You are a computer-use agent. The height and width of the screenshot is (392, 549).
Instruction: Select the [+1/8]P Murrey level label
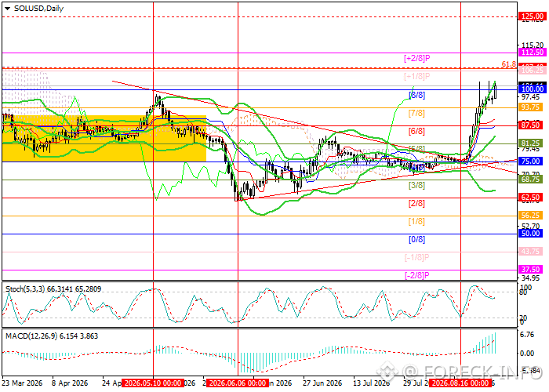[416, 76]
